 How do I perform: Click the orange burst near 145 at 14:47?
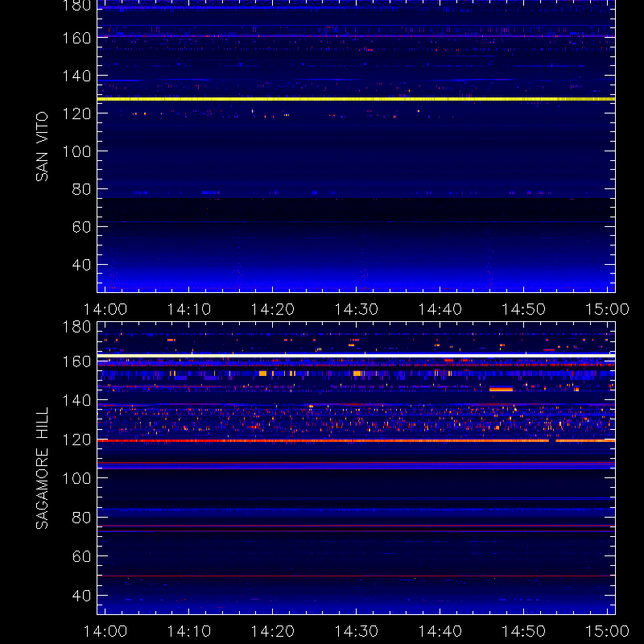click(x=501, y=389)
